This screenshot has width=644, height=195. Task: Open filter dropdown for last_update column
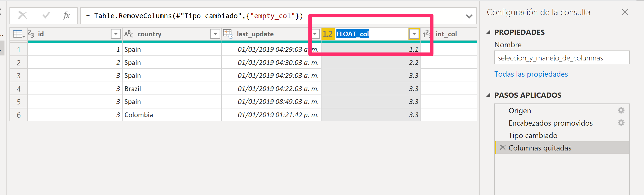point(315,34)
